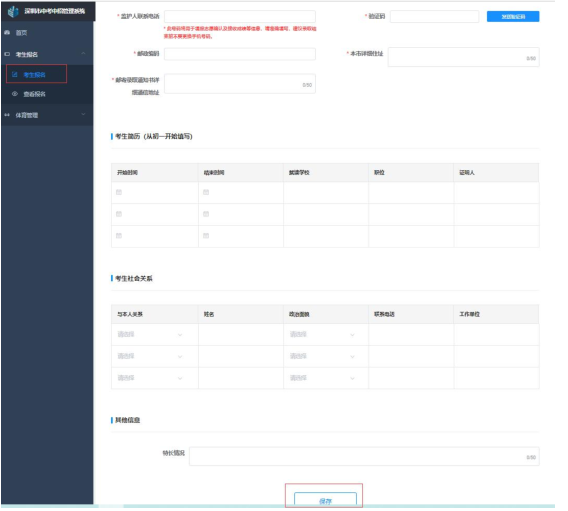Open first 与本人关系 dropdown
The width and height of the screenshot is (568, 511).
pyautogui.click(x=150, y=335)
